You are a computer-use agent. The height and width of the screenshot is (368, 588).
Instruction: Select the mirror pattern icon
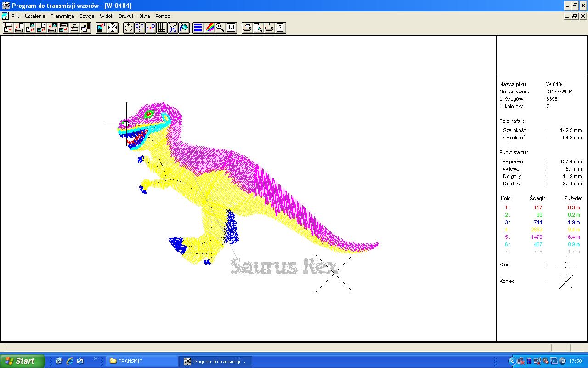(140, 28)
